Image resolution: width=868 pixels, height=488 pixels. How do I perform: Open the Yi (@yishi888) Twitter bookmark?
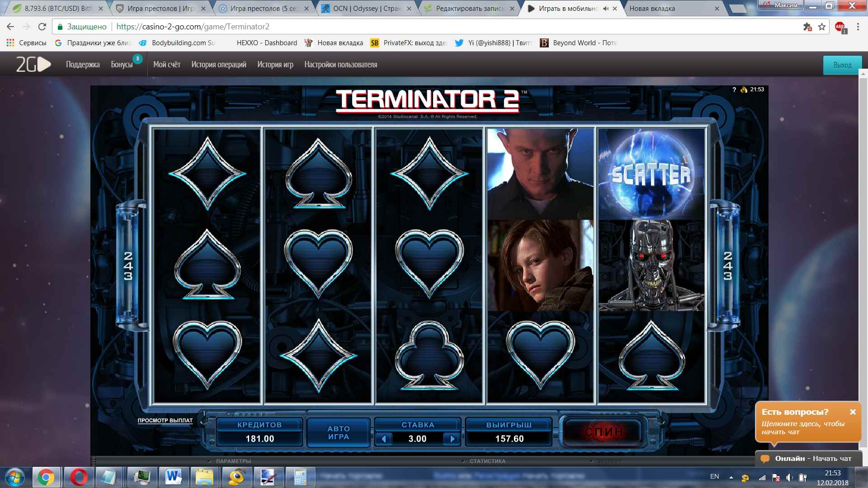(x=493, y=43)
